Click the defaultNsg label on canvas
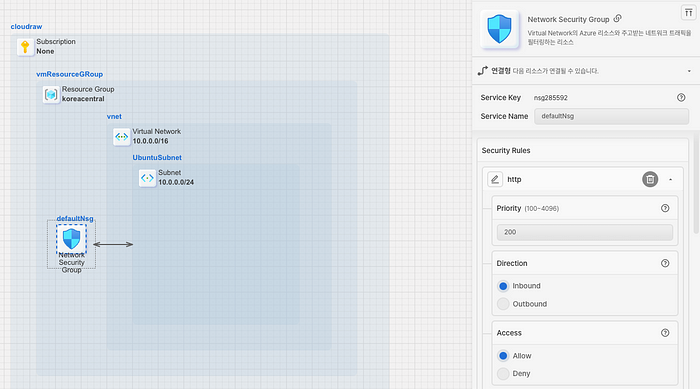700x389 pixels. pos(75,218)
